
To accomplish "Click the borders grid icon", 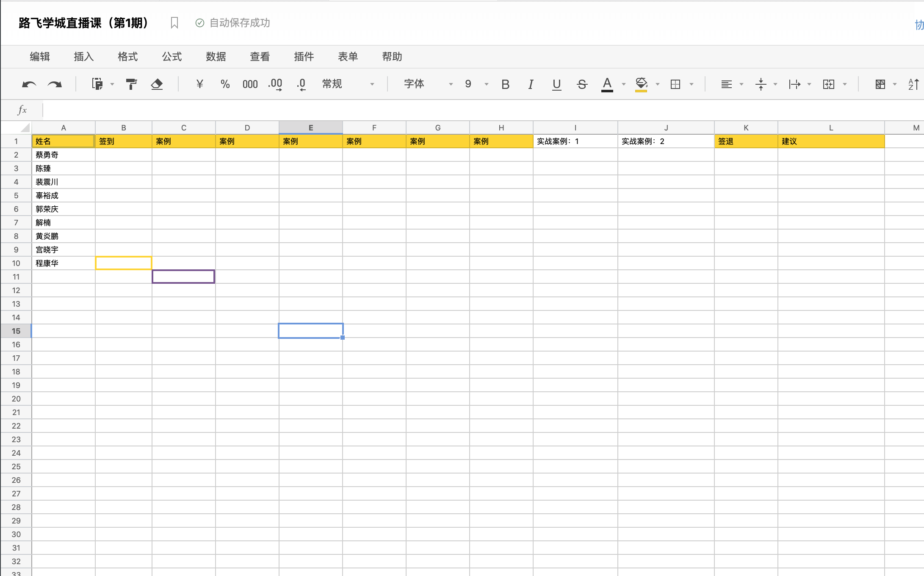I will (675, 84).
